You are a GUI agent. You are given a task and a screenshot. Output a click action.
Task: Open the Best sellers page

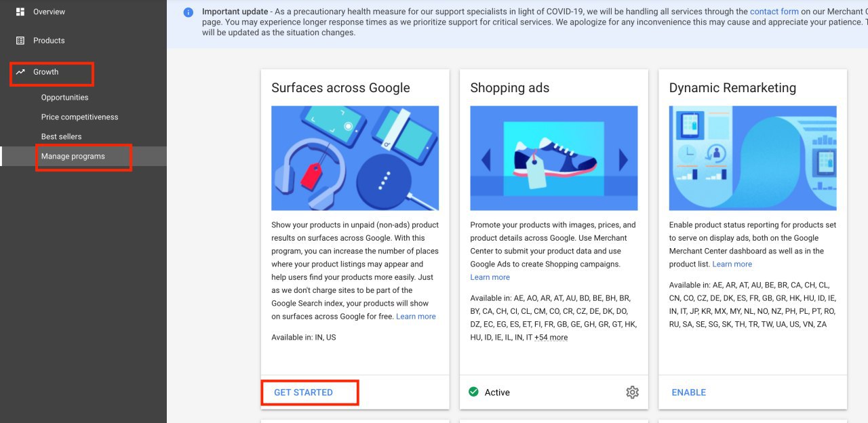61,137
